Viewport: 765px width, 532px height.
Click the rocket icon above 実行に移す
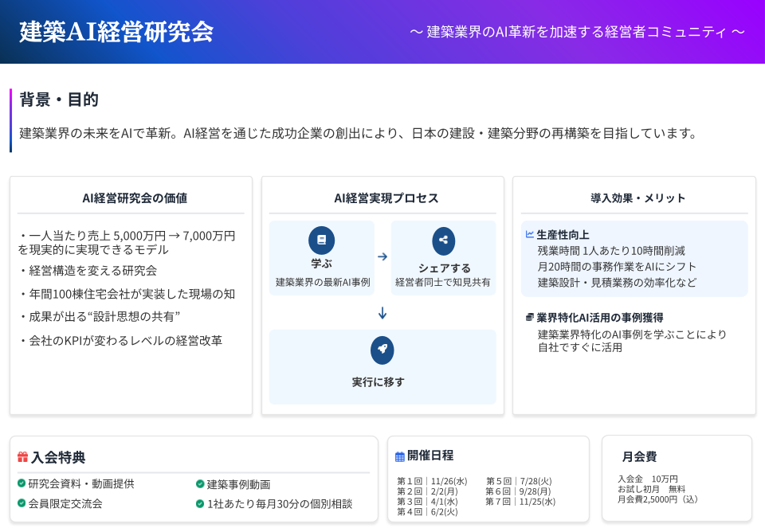[382, 350]
